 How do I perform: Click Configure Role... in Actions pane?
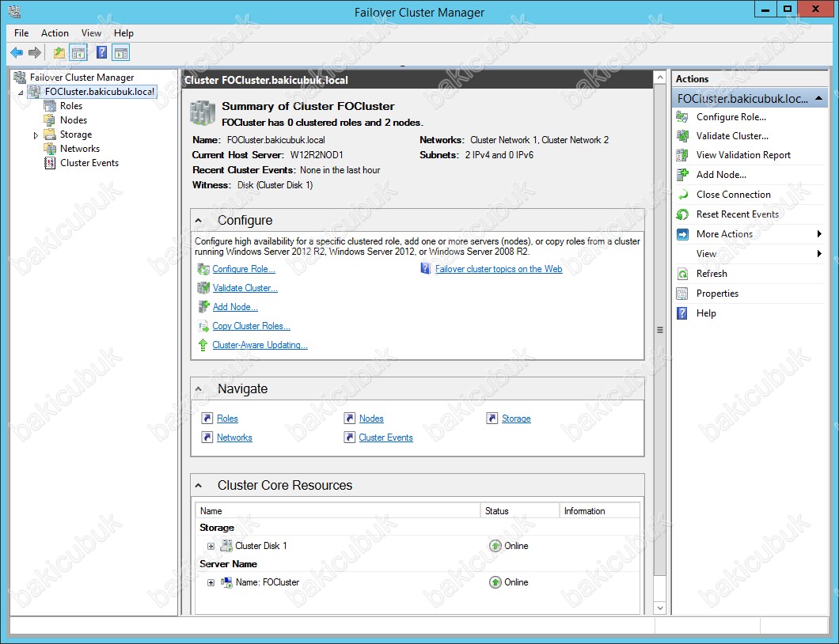(x=731, y=117)
